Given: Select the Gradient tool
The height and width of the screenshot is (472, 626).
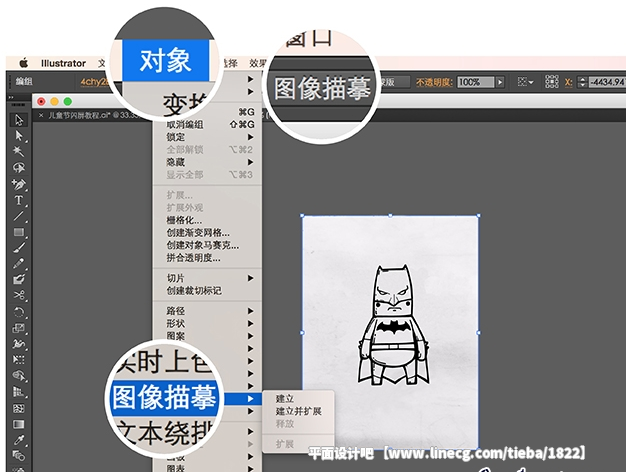Looking at the screenshot, I should coord(19,424).
